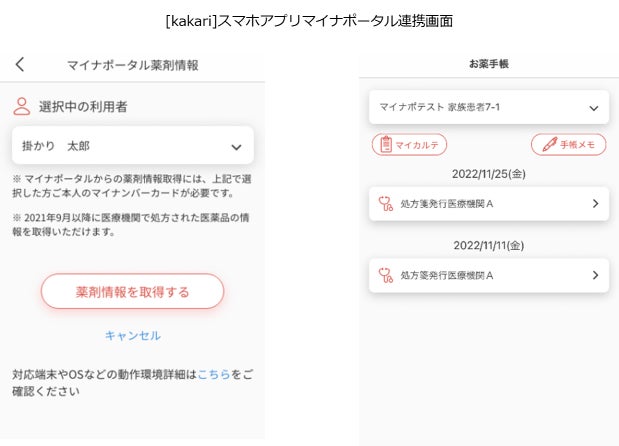Expand the マイナポテスト 家族患者7-1 selector
The height and width of the screenshot is (446, 619).
coord(593,105)
